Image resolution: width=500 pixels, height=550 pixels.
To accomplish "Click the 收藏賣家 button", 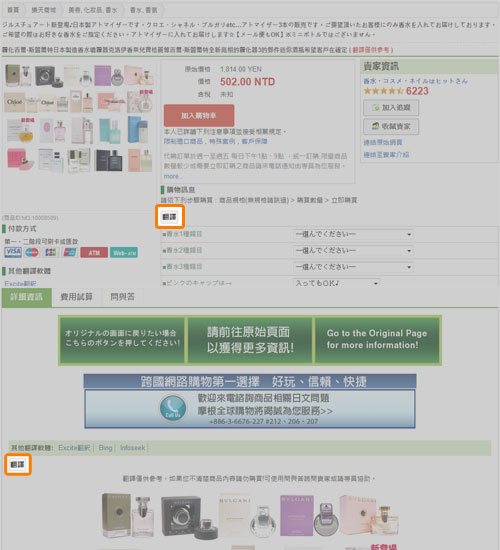I will tap(391, 126).
